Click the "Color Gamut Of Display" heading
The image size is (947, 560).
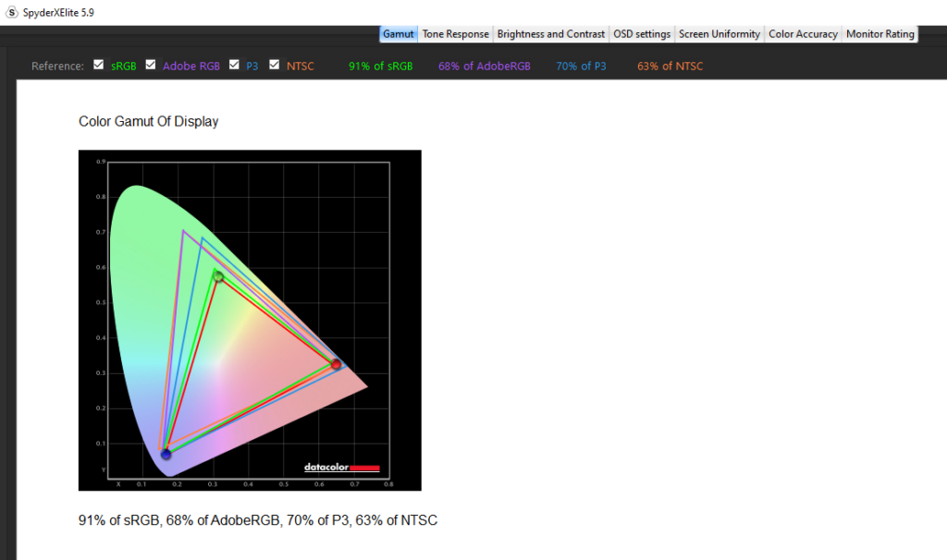pos(148,122)
